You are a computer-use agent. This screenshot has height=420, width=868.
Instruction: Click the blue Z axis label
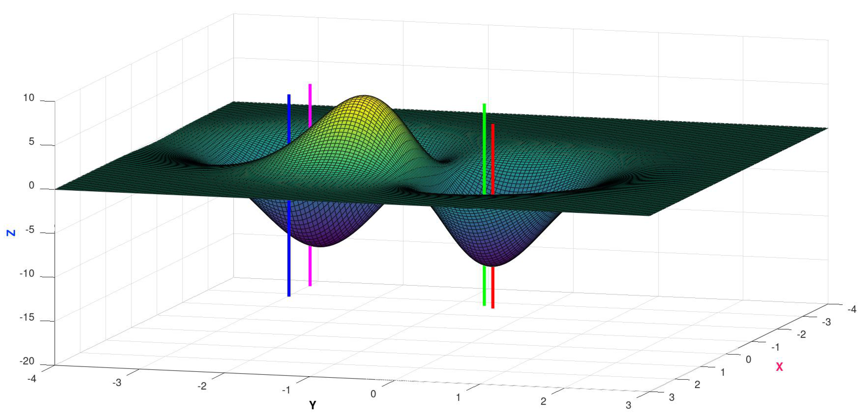coord(11,233)
